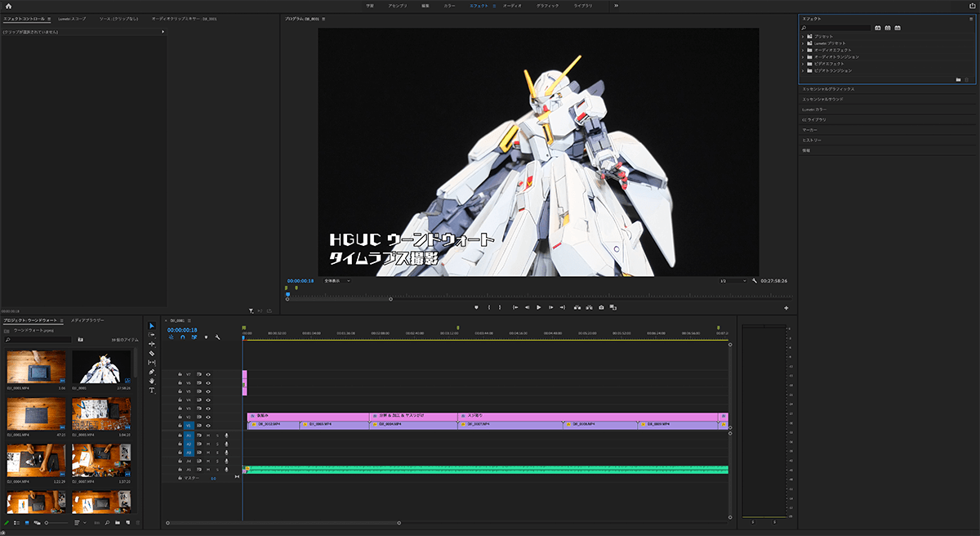The height and width of the screenshot is (536, 980).
Task: Select the Pen tool
Action: pyautogui.click(x=152, y=372)
